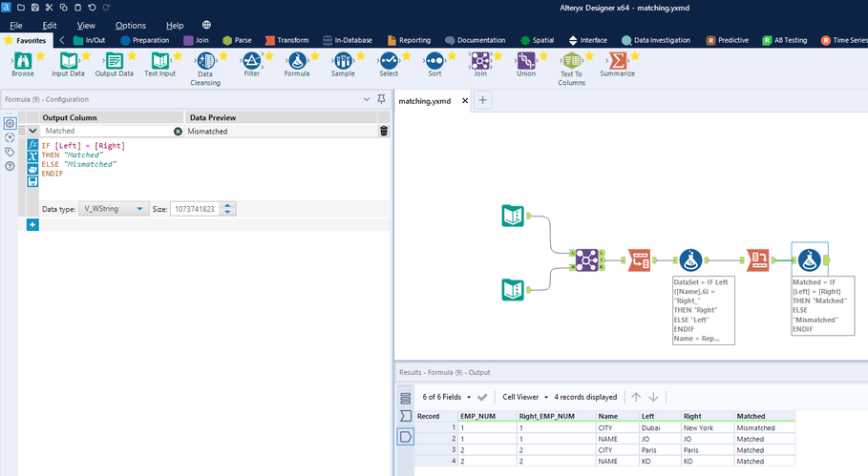
Task: Select the Formula tool in palette
Action: pos(297,65)
